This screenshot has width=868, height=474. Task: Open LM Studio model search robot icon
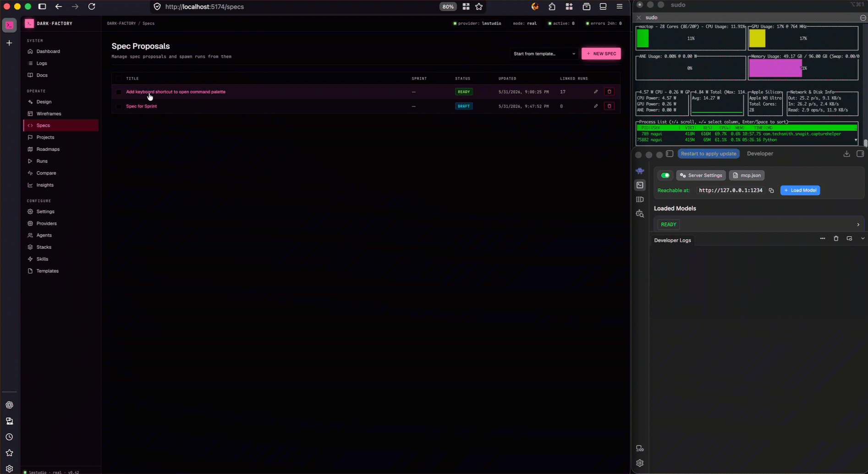tap(640, 214)
